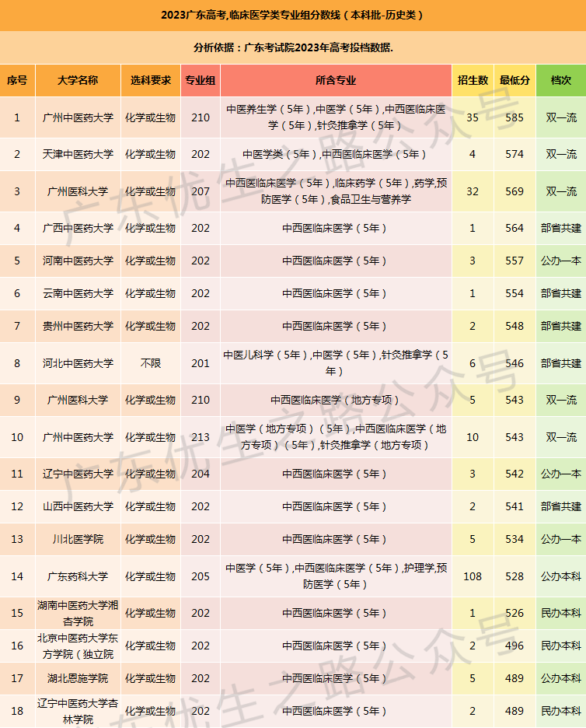Click the minimum score 585
The image size is (586, 728).
[x=514, y=117]
